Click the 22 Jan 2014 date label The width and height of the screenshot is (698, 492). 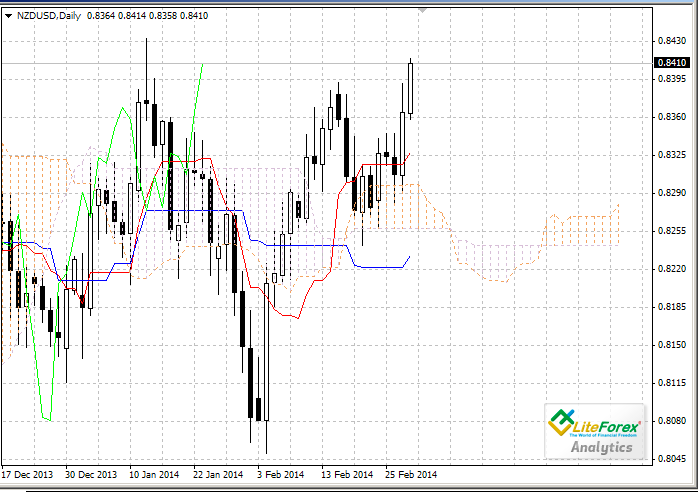pos(218,475)
